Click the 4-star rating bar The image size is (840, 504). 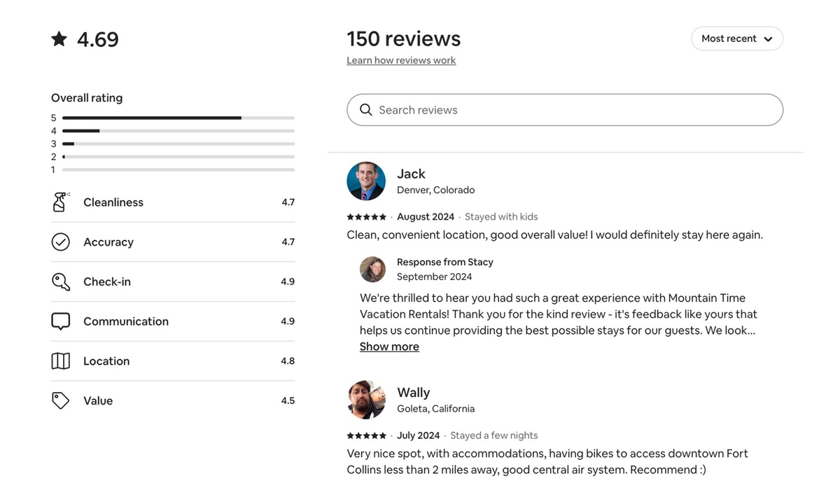(x=178, y=131)
